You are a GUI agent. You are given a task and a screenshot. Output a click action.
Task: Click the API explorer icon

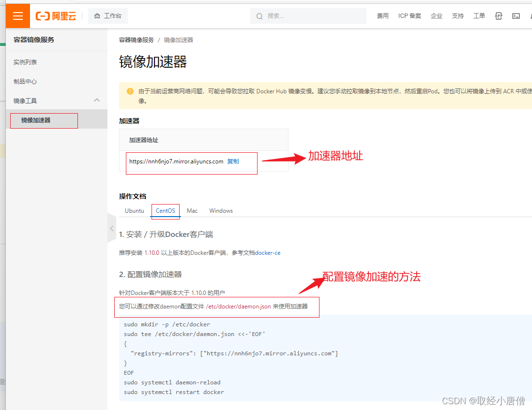tap(499, 16)
